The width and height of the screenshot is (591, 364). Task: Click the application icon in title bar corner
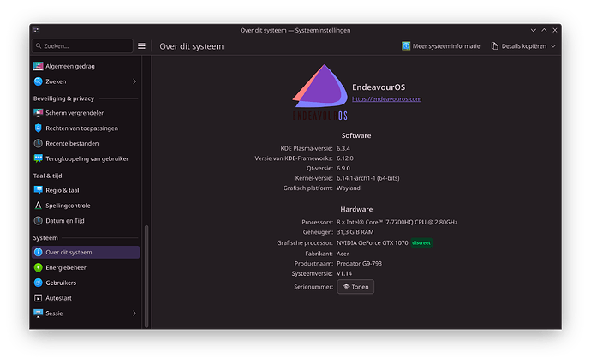coord(36,30)
